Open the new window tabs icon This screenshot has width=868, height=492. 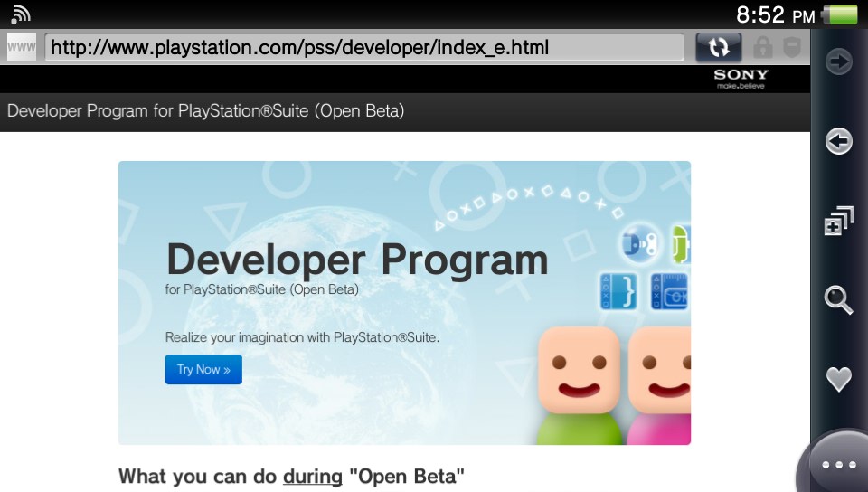tap(839, 221)
